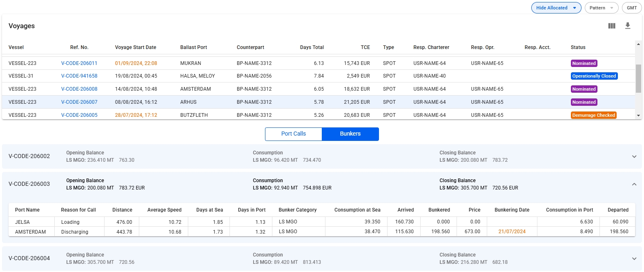Toggle the GMT timezone chip
The image size is (644, 272).
[631, 8]
